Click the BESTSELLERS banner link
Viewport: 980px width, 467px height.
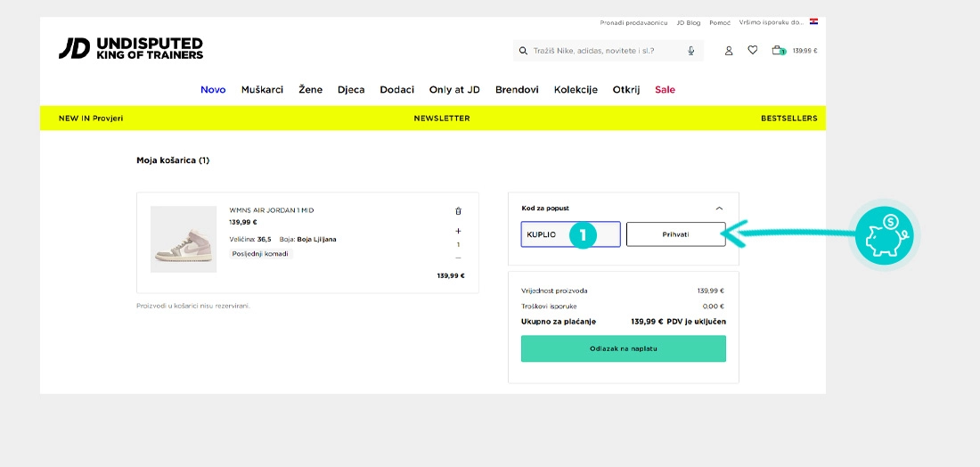(x=788, y=119)
